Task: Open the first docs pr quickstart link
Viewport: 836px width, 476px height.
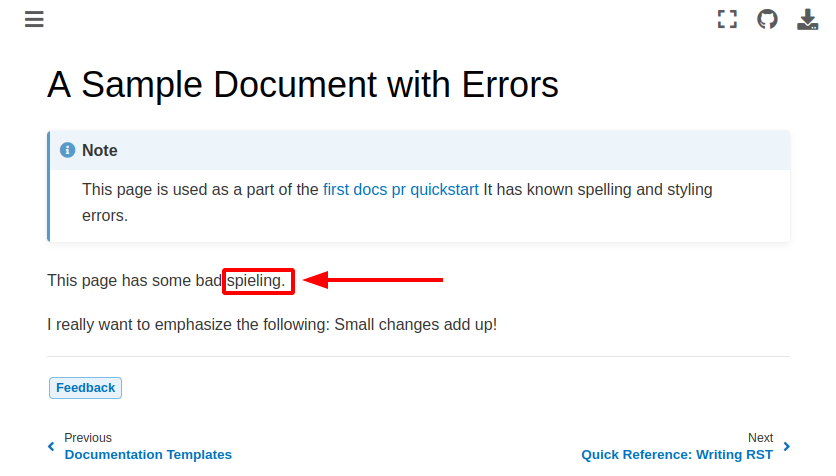Action: 400,189
